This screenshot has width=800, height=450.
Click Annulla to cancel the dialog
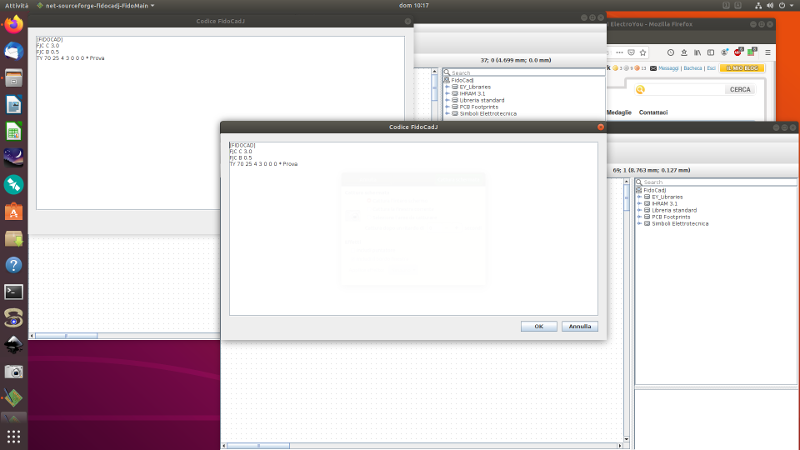coord(580,326)
